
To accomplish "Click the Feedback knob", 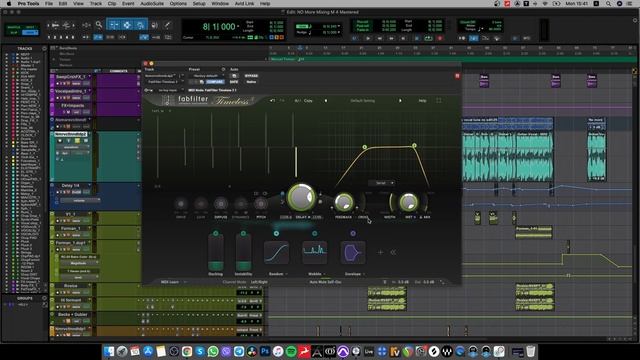I will click(x=344, y=202).
